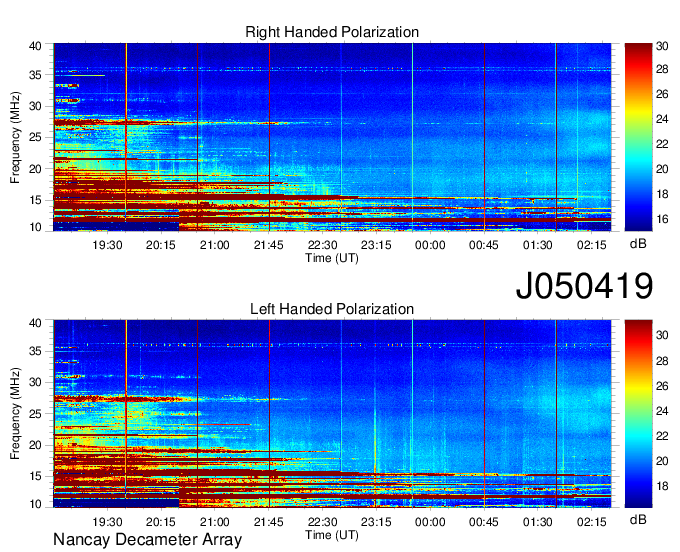Click the 21:45 time tick on Left Handed plot
Viewport: 680px width, 552px height.
(x=268, y=522)
